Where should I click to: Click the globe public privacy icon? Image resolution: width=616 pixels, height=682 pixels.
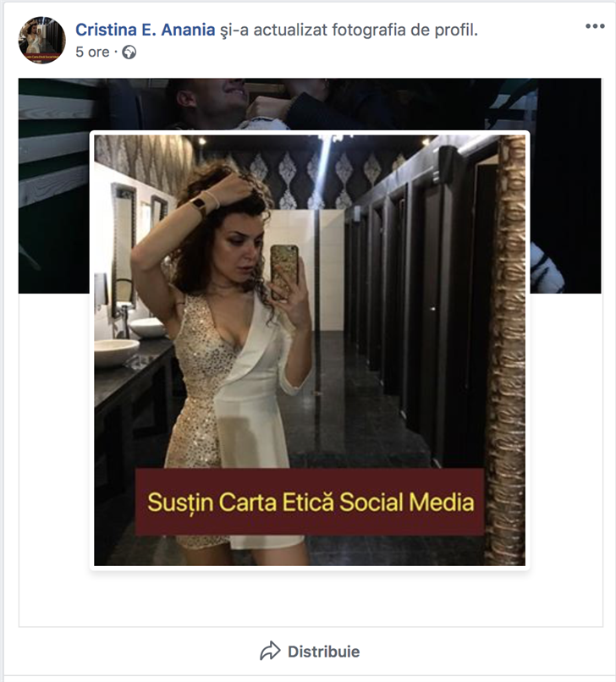[x=129, y=52]
